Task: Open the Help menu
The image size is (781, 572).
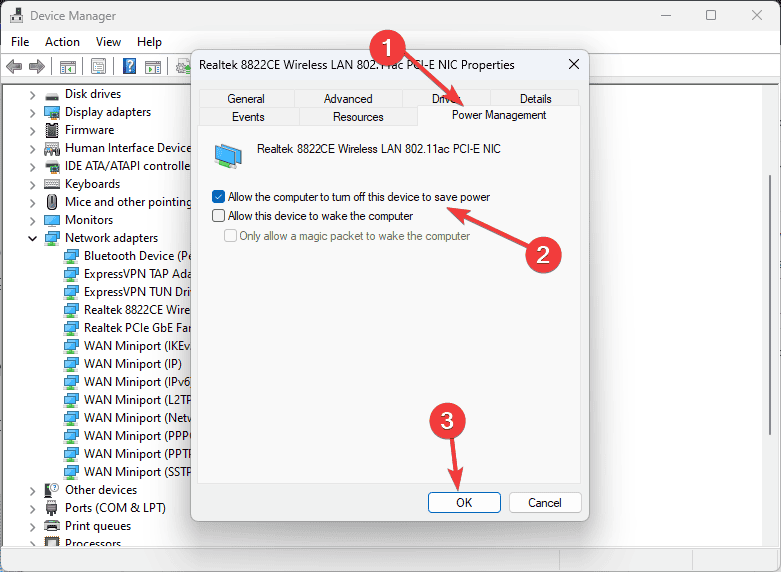Action: 149,42
